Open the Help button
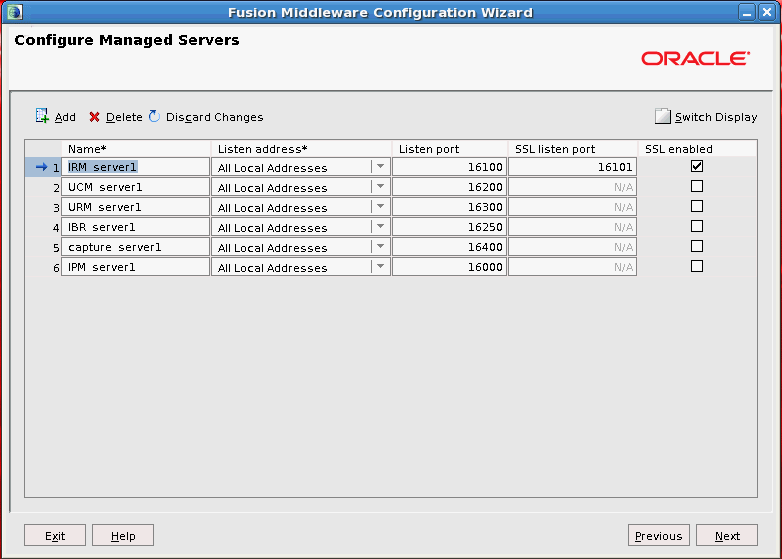The image size is (782, 559). click(123, 535)
